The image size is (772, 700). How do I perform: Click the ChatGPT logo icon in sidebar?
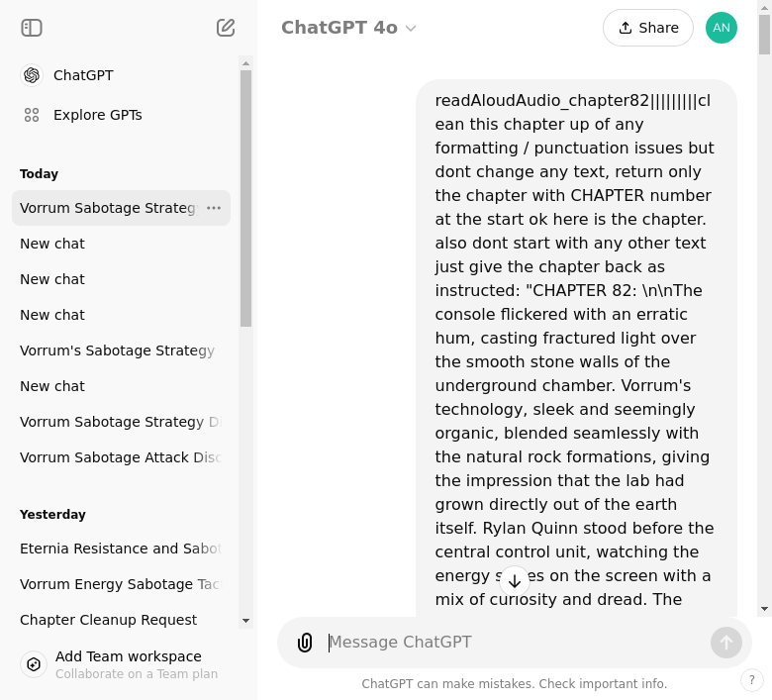tap(32, 75)
